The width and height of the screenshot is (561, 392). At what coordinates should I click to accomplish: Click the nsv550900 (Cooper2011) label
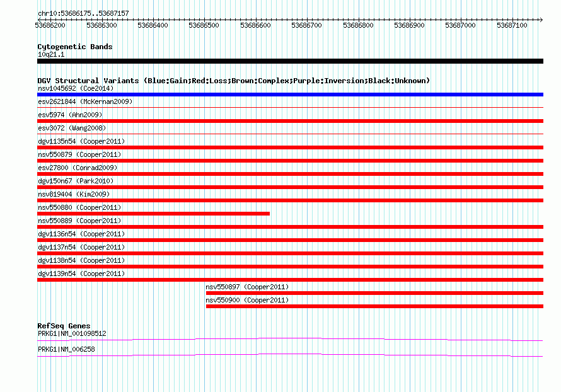tap(247, 300)
